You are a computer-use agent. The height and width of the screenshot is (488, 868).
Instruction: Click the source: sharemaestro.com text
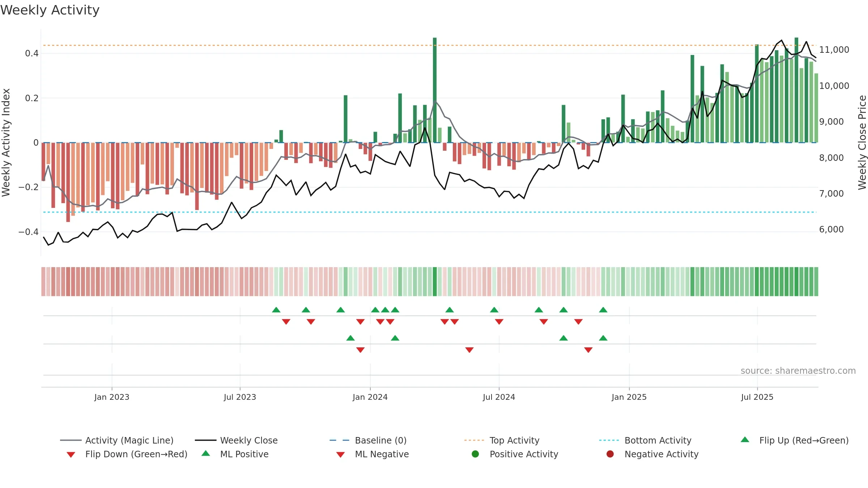tap(798, 371)
